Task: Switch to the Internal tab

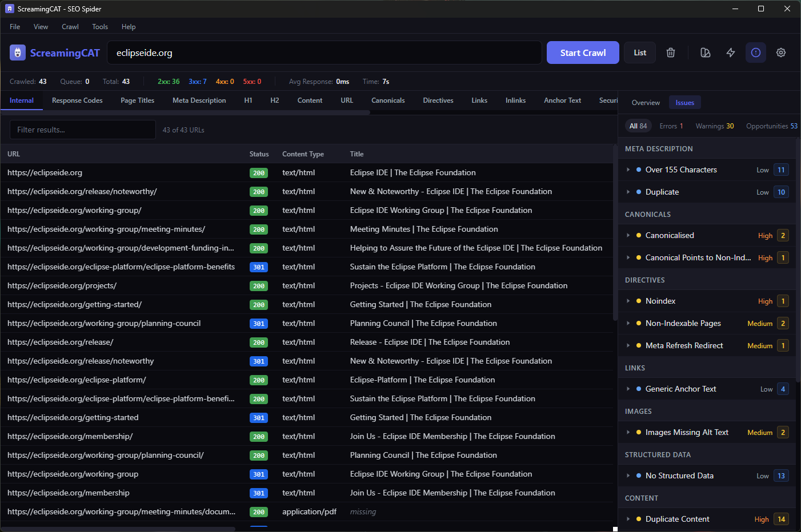Action: pos(22,100)
